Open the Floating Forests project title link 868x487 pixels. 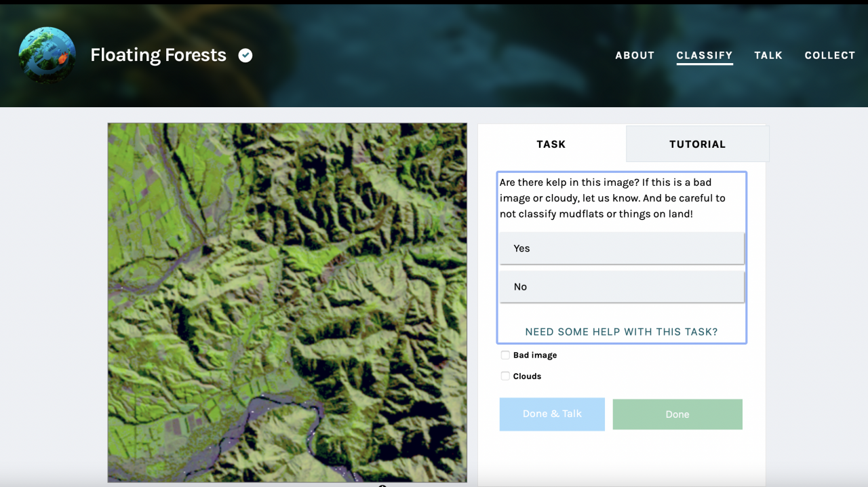158,55
